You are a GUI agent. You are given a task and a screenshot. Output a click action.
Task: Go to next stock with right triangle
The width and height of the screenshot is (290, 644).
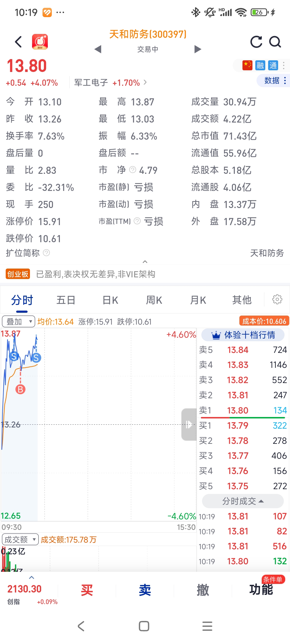coord(198,49)
